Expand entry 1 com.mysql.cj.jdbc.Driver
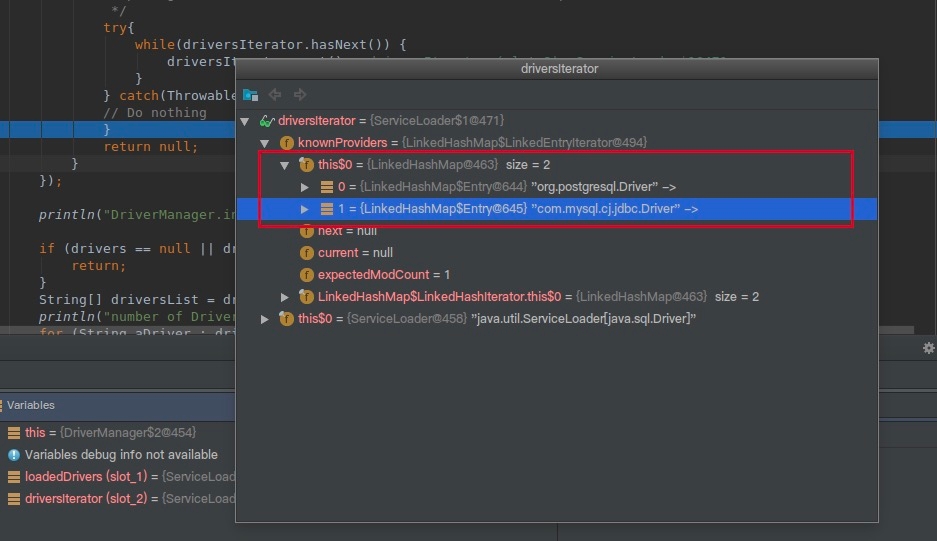The height and width of the screenshot is (541, 937). click(x=305, y=209)
